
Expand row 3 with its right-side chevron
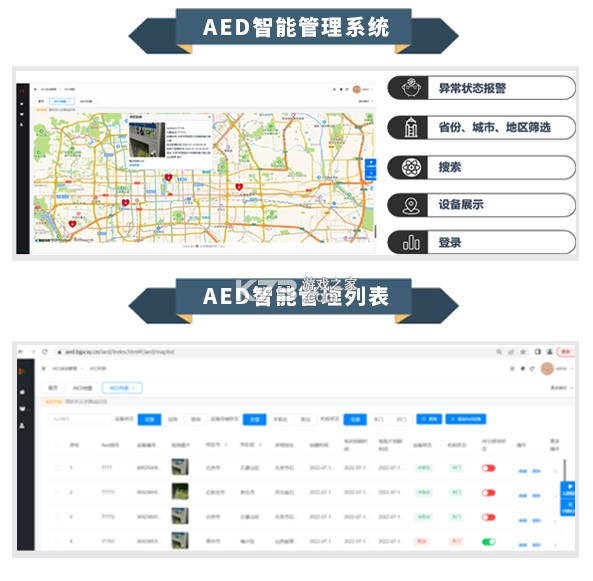pyautogui.click(x=555, y=521)
